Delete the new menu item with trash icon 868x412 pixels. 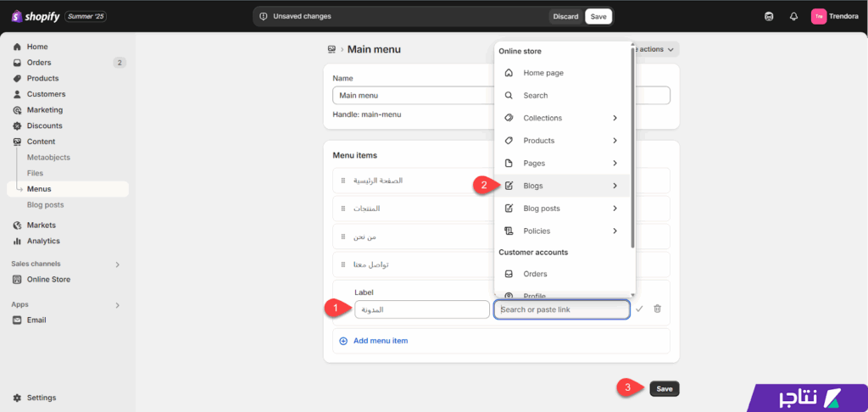tap(657, 309)
